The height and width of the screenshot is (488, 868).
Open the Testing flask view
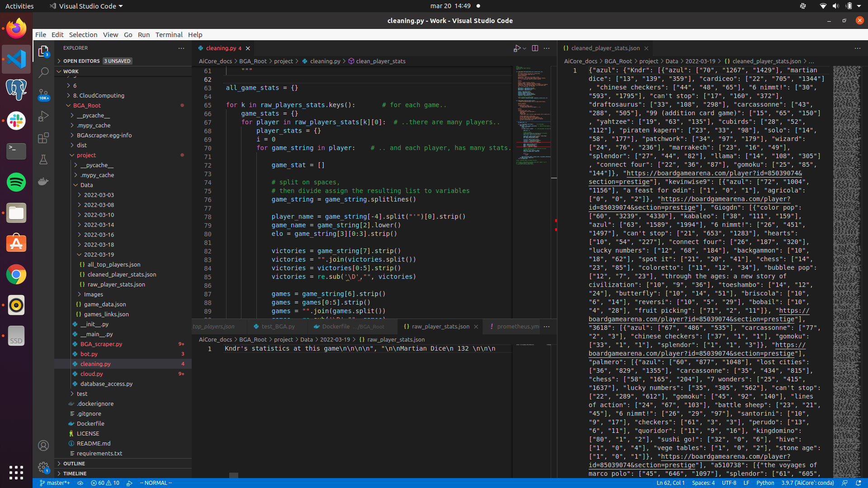[43, 160]
